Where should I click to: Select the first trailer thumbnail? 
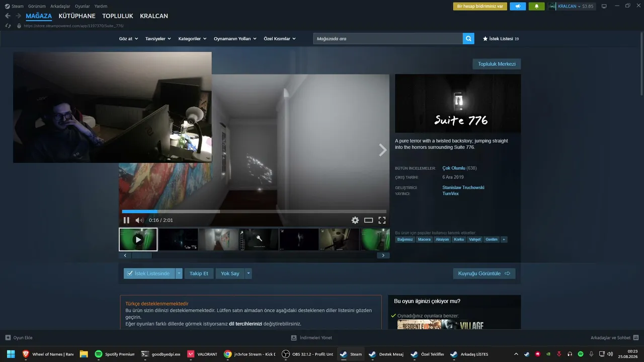(138, 239)
